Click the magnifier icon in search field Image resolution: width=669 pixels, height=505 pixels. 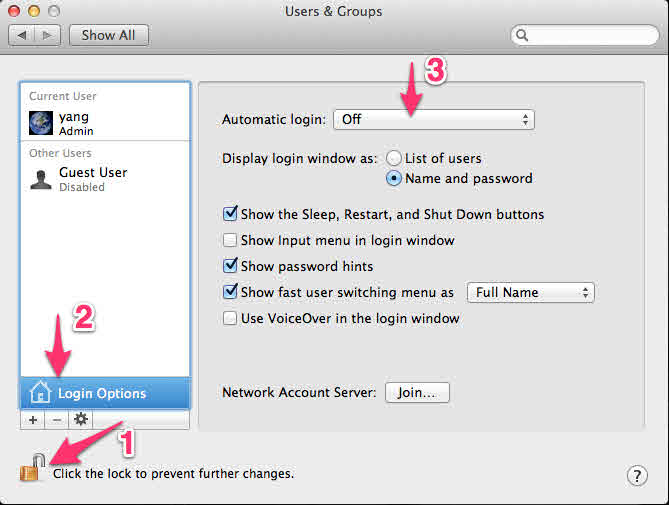(522, 35)
